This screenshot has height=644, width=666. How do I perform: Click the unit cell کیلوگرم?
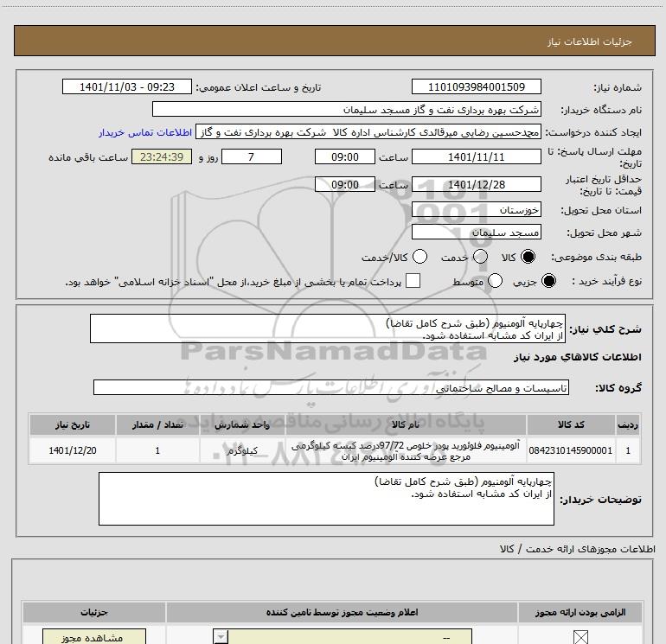(x=242, y=450)
